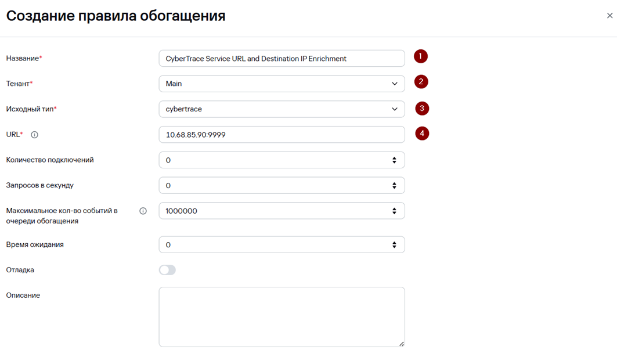Click stepper arrows of Время ожидания field

pos(394,245)
